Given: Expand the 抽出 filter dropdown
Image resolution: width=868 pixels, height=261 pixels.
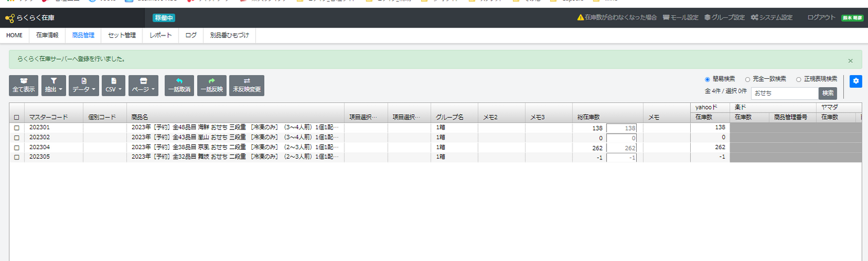Looking at the screenshot, I should coord(53,85).
